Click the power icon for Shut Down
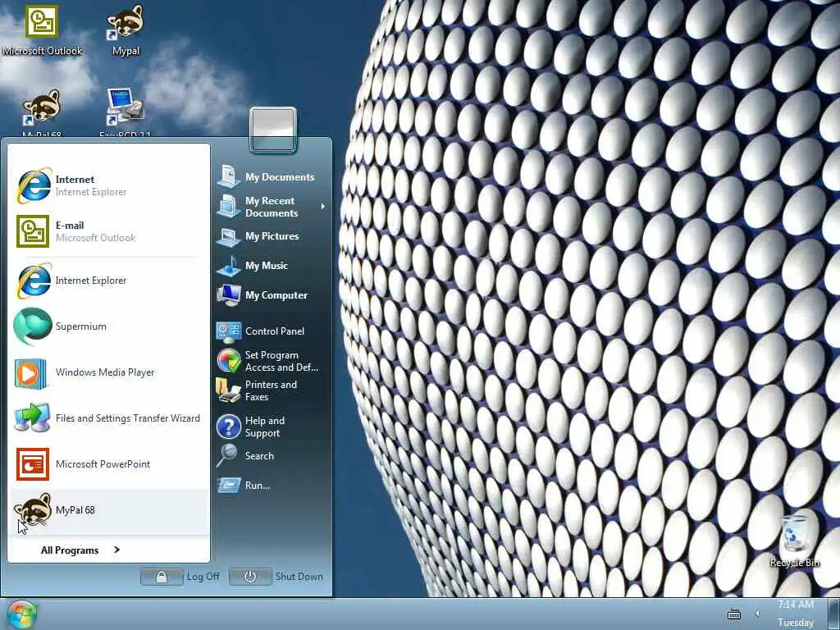This screenshot has height=630, width=840. tap(249, 577)
